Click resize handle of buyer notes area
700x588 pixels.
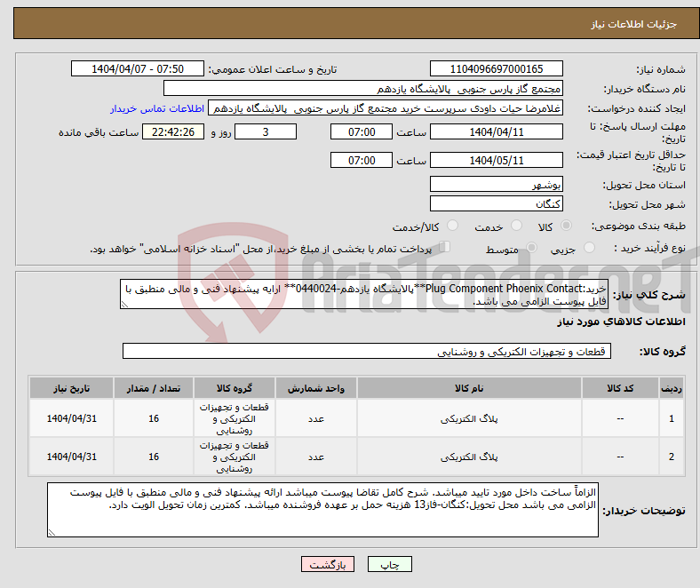52,533
